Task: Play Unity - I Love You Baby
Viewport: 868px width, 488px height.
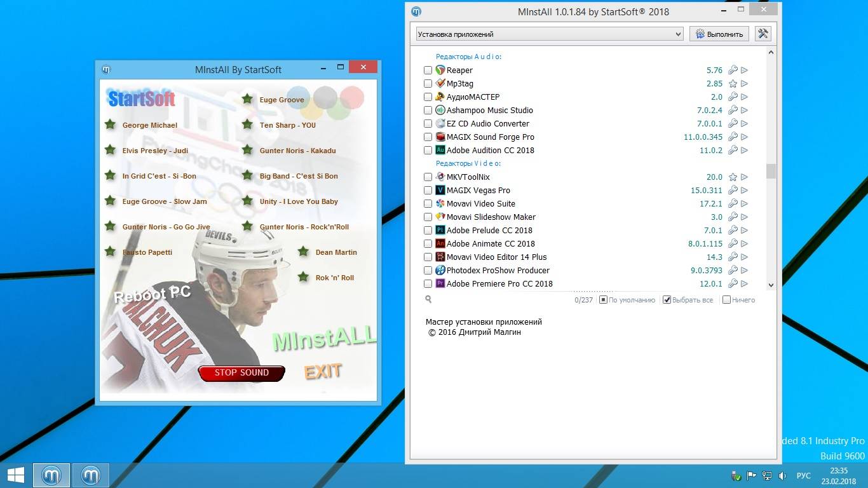Action: (299, 201)
